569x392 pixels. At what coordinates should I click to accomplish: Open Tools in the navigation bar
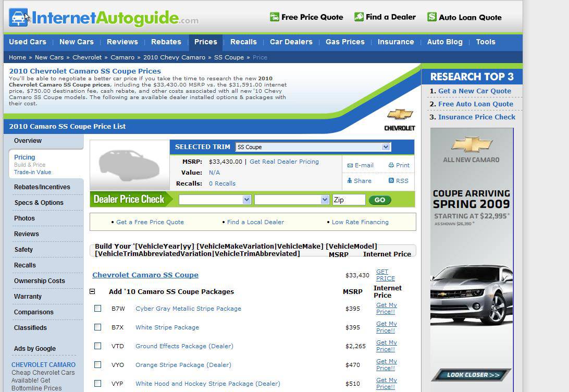tap(486, 42)
